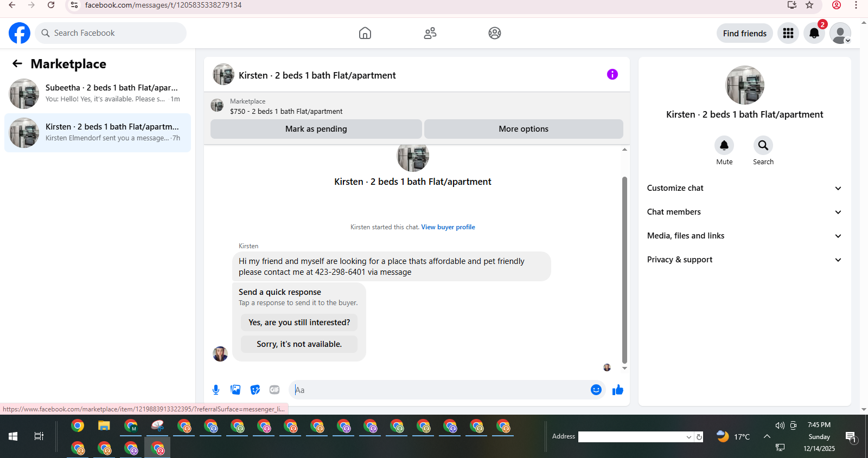Click the Find friends button
This screenshot has width=868, height=458.
click(745, 33)
